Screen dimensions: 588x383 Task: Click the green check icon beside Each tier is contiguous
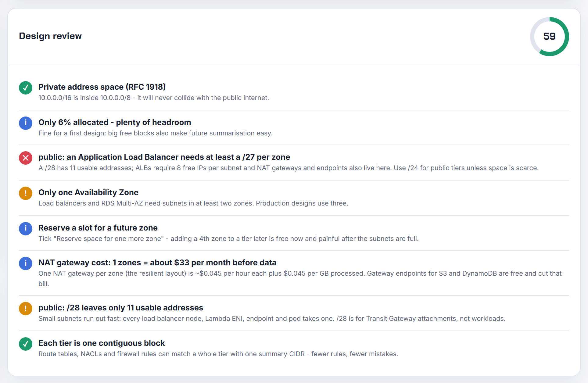pyautogui.click(x=26, y=344)
